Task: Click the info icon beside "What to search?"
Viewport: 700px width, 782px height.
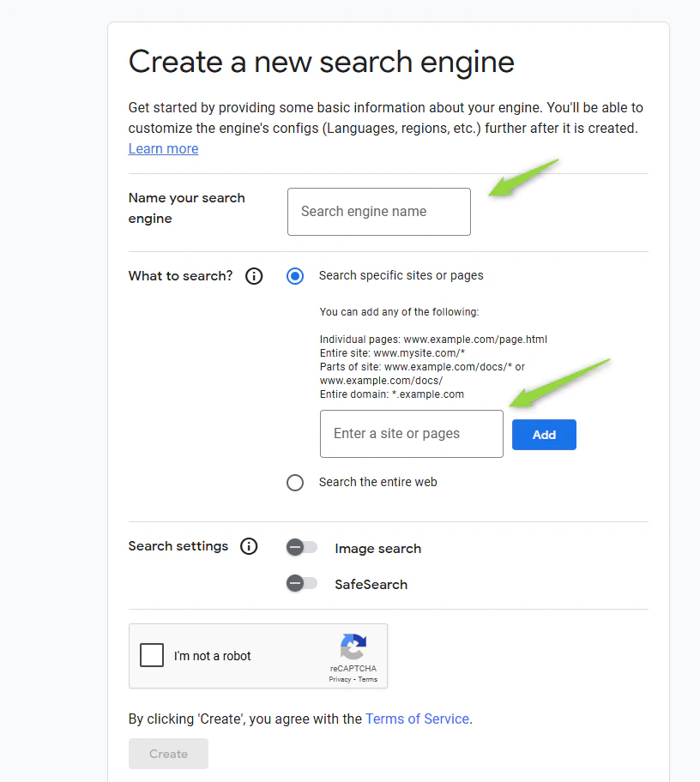Action: [253, 276]
